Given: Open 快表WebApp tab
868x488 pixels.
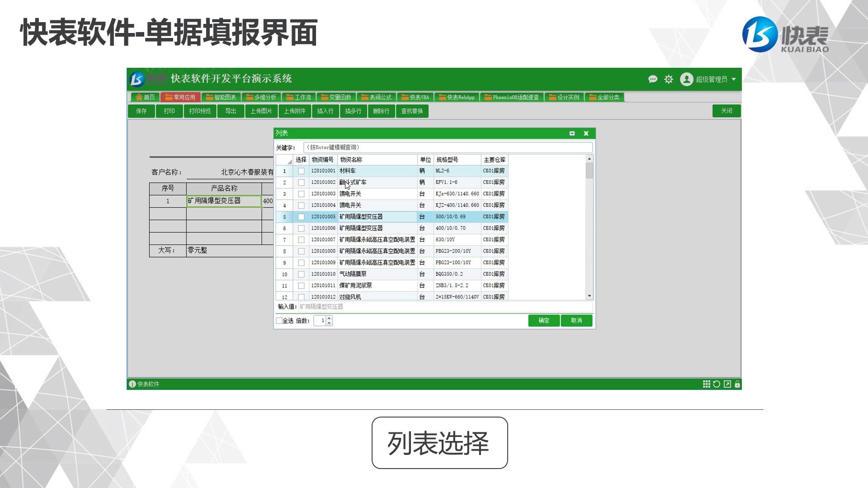Looking at the screenshot, I should click(457, 97).
